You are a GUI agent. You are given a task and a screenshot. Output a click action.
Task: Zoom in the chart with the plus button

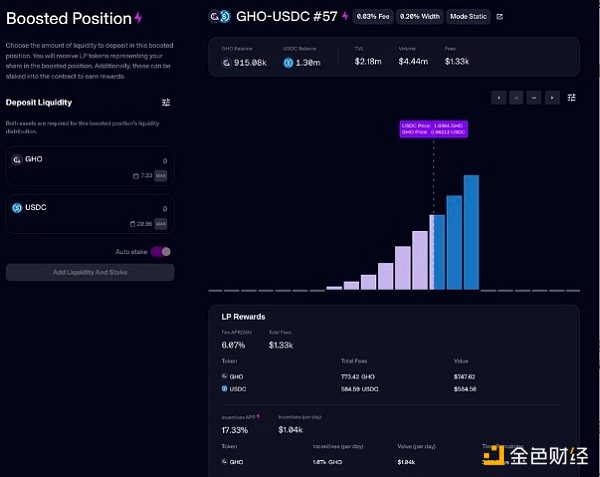point(516,98)
